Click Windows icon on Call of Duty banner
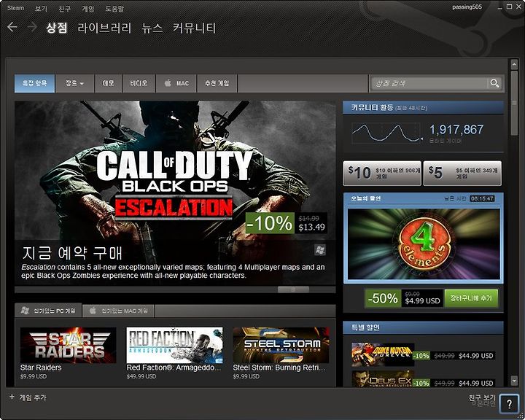This screenshot has width=525, height=420. (x=320, y=250)
